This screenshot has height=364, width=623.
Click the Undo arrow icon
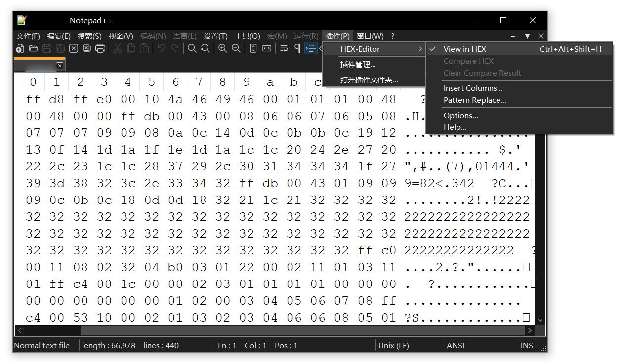(161, 48)
